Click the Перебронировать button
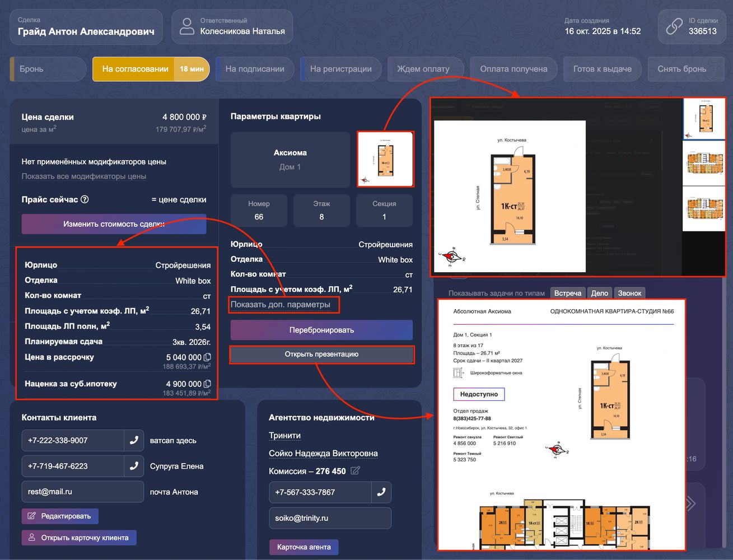The height and width of the screenshot is (560, 733). pos(321,330)
